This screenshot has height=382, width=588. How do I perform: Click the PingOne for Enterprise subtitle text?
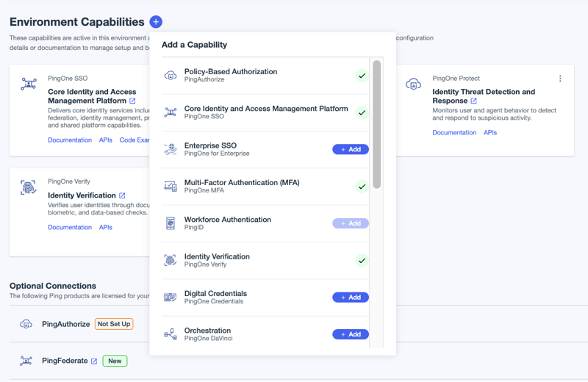click(217, 154)
